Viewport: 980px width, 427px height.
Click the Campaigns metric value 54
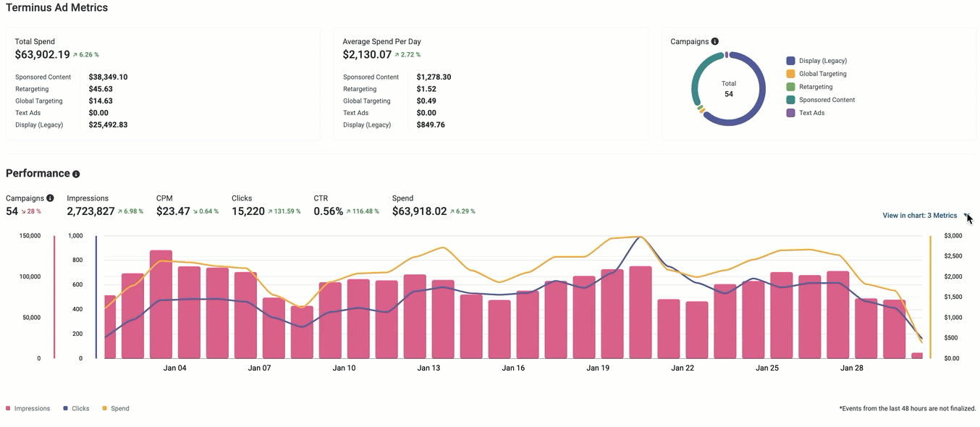pyautogui.click(x=12, y=211)
